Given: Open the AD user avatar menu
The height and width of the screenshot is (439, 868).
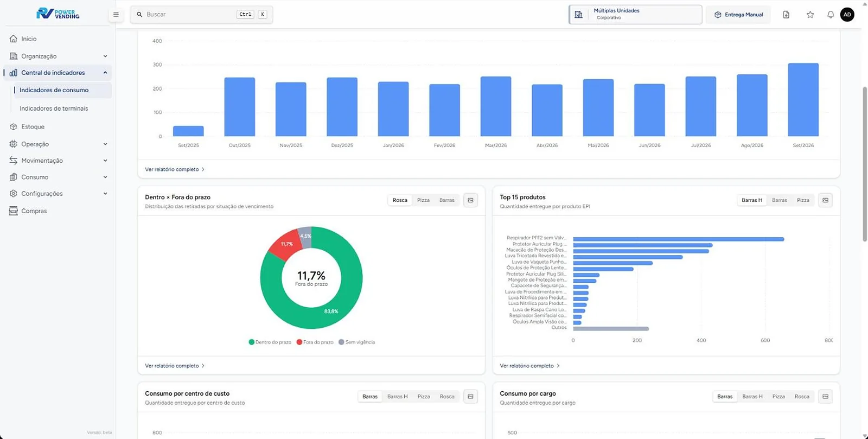Looking at the screenshot, I should click(847, 15).
